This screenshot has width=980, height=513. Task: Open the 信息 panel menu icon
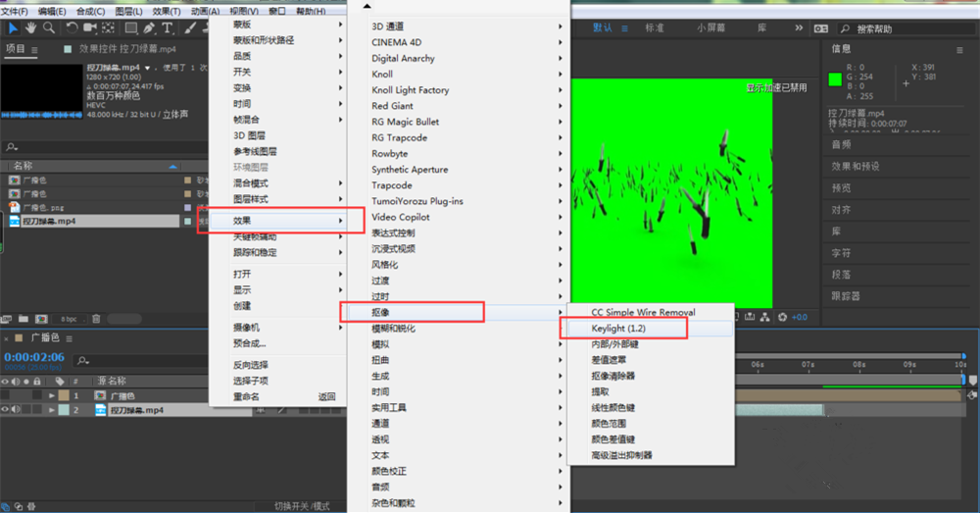[x=959, y=50]
